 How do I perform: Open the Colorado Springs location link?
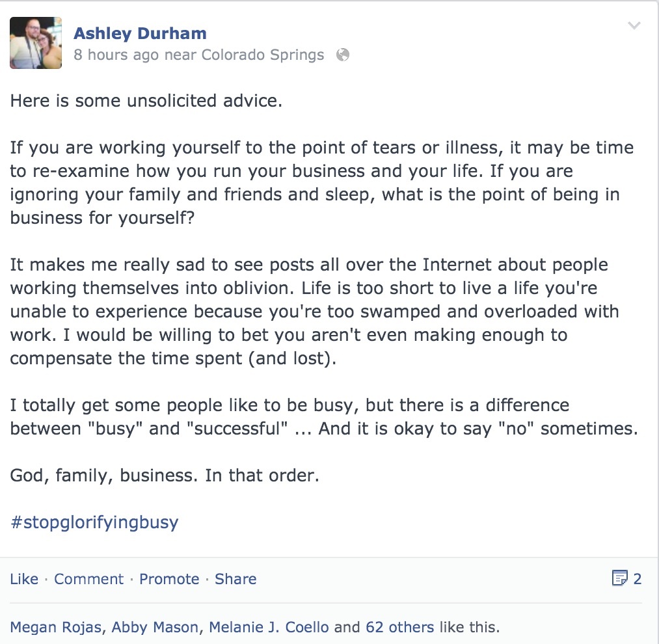click(x=263, y=55)
